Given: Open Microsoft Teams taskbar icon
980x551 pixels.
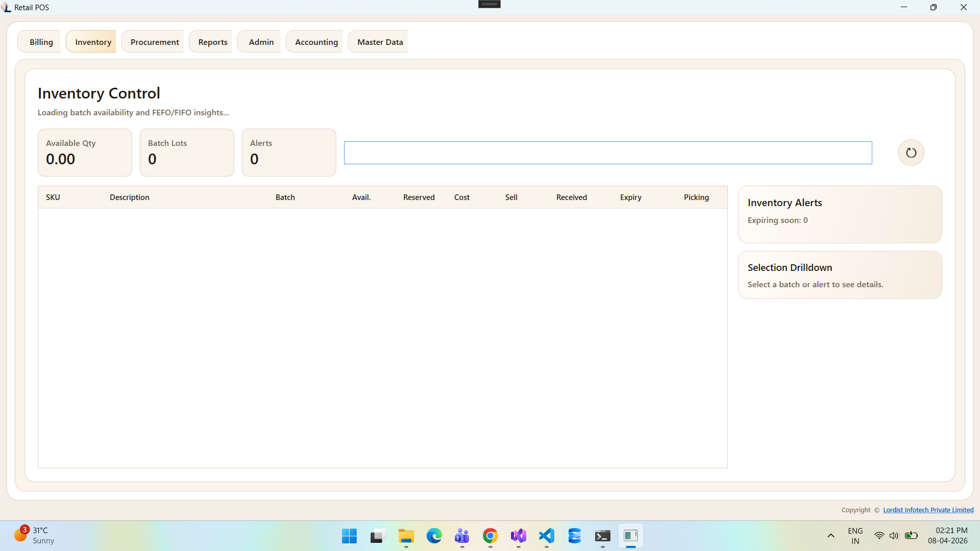Looking at the screenshot, I should pyautogui.click(x=462, y=536).
